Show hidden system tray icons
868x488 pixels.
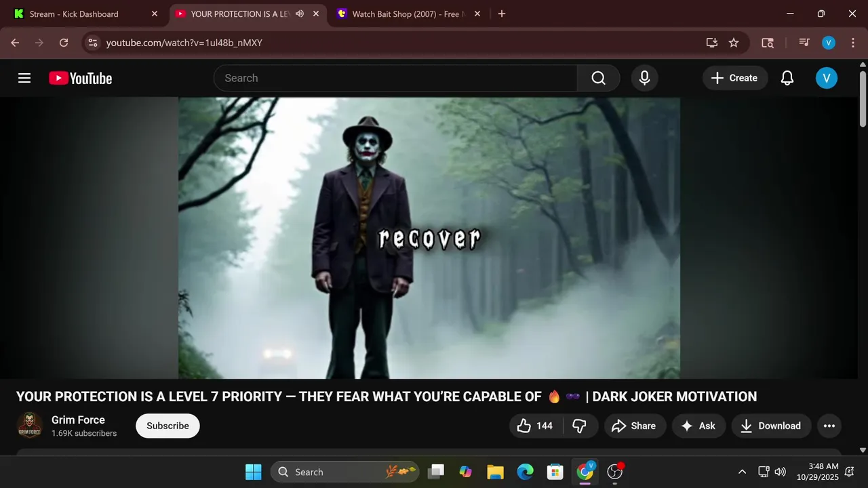[x=742, y=472]
